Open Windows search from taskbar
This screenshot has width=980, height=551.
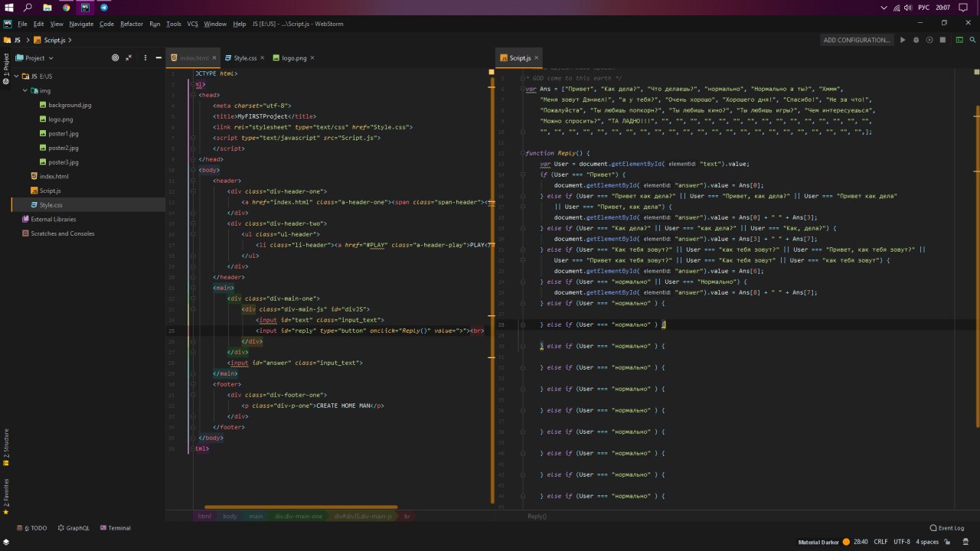tap(28, 7)
